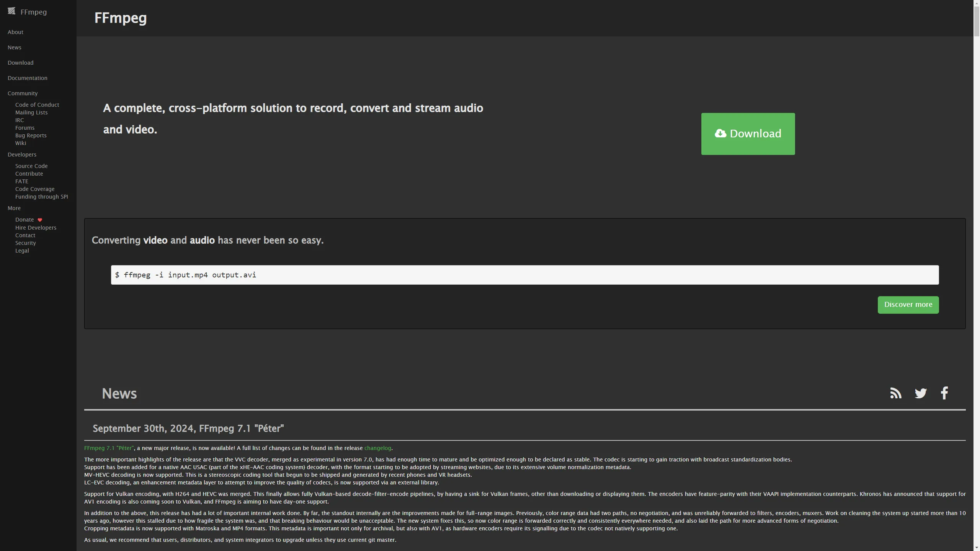Visit the Forums link
The image size is (980, 551).
25,128
